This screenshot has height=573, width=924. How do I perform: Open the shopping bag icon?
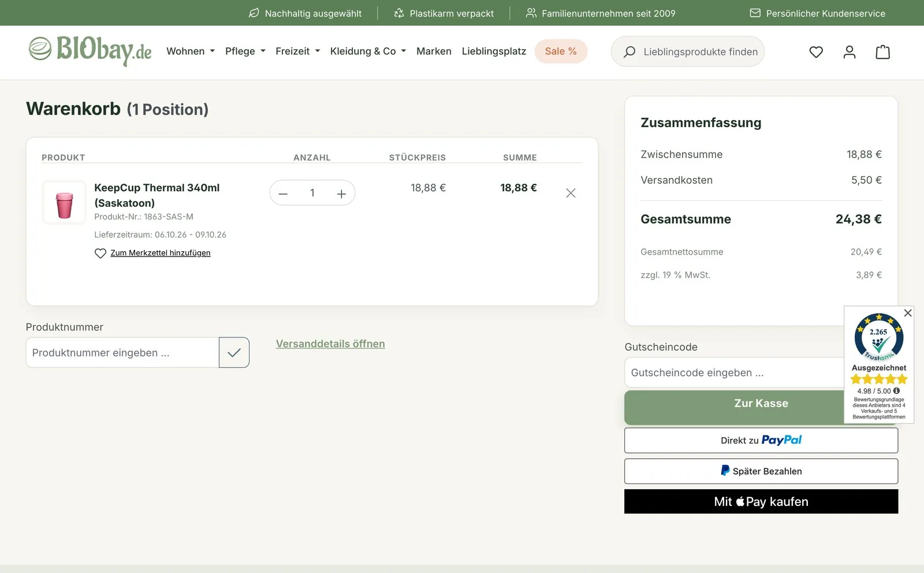pos(883,52)
